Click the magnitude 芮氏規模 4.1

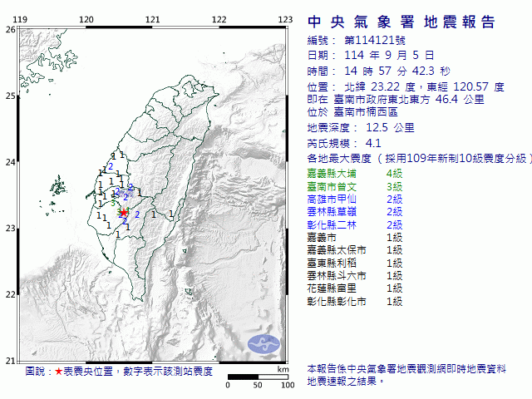[x=344, y=144]
